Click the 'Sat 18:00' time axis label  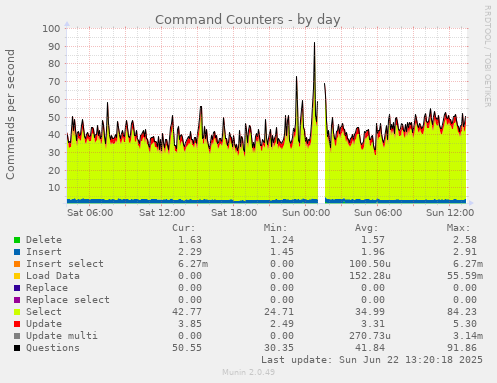point(234,213)
